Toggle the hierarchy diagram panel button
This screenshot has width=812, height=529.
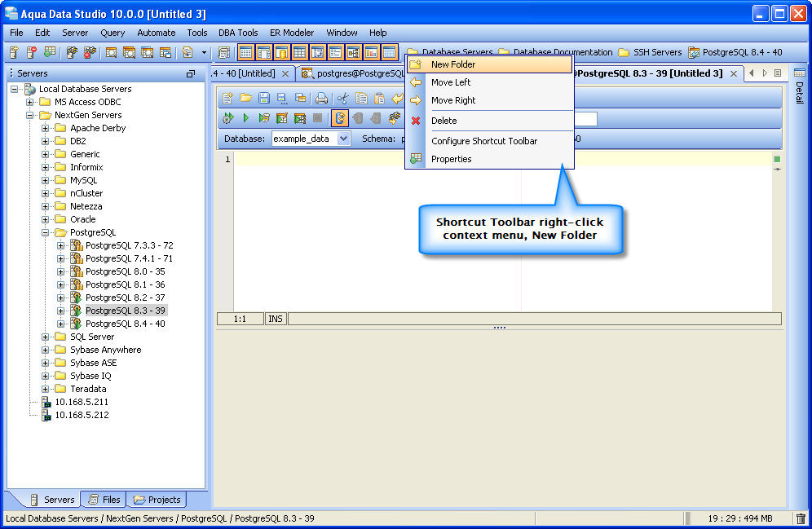(353, 52)
